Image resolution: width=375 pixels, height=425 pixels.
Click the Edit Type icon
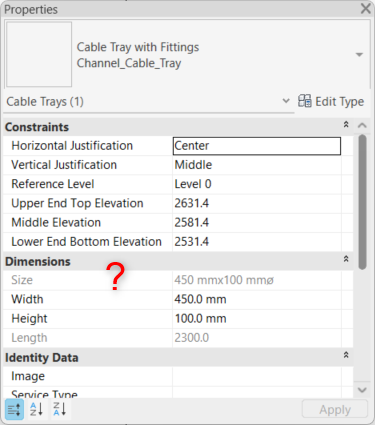click(x=305, y=101)
